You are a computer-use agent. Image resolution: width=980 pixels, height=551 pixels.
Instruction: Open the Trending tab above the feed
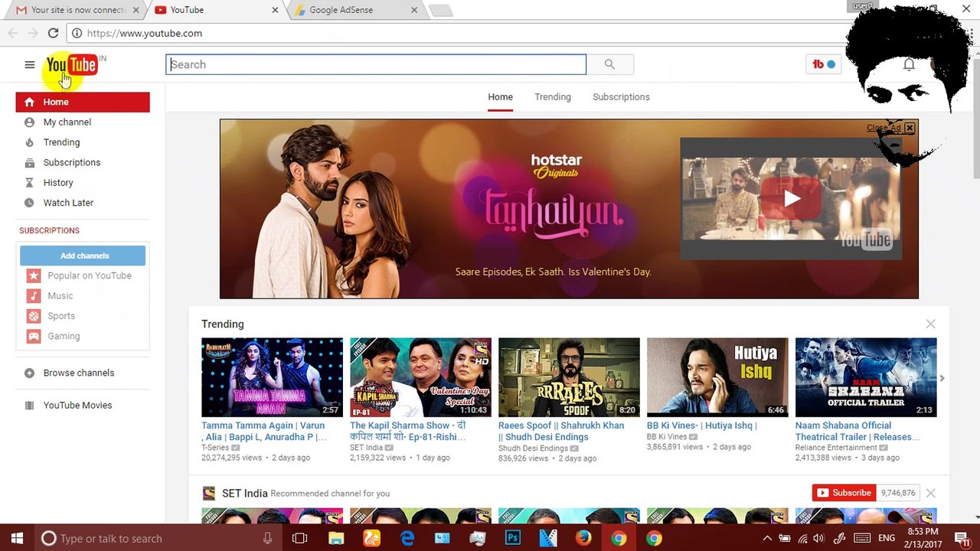(553, 97)
